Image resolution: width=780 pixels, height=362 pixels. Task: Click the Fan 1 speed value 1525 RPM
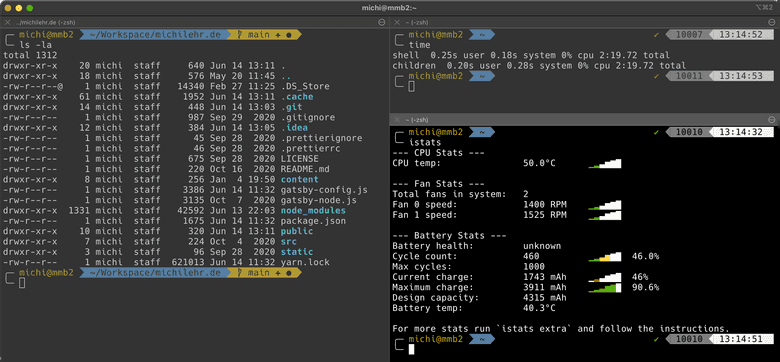(545, 215)
